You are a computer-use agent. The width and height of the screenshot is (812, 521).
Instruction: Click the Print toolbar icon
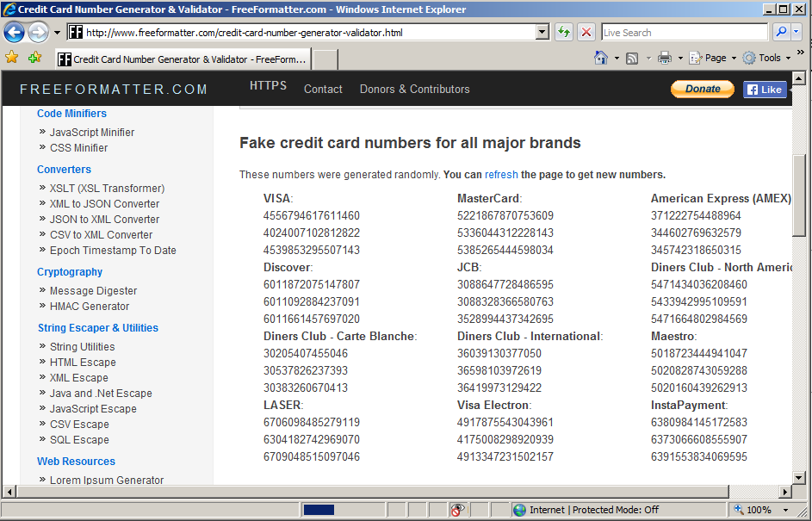click(665, 58)
